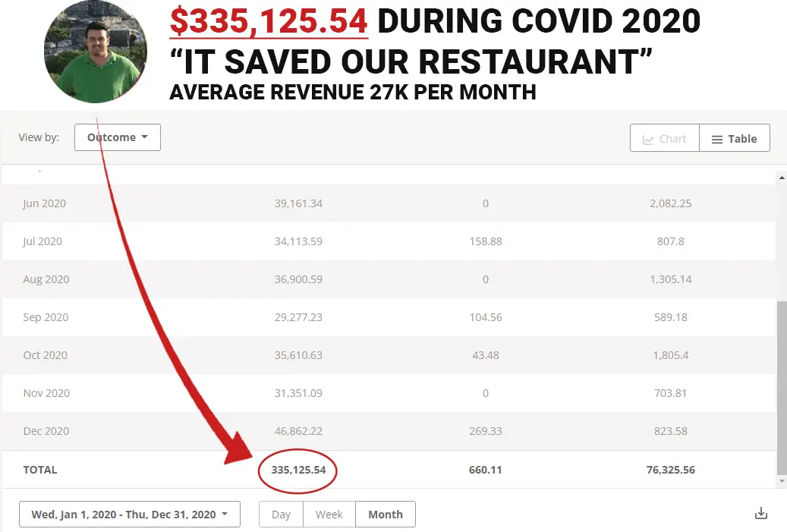787x532 pixels.
Task: Click the TOTAL row label
Action: (40, 470)
